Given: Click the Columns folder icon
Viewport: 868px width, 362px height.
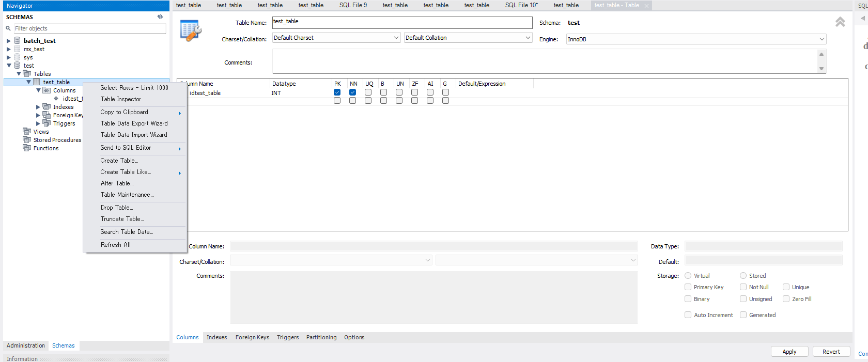Looking at the screenshot, I should click(x=47, y=90).
